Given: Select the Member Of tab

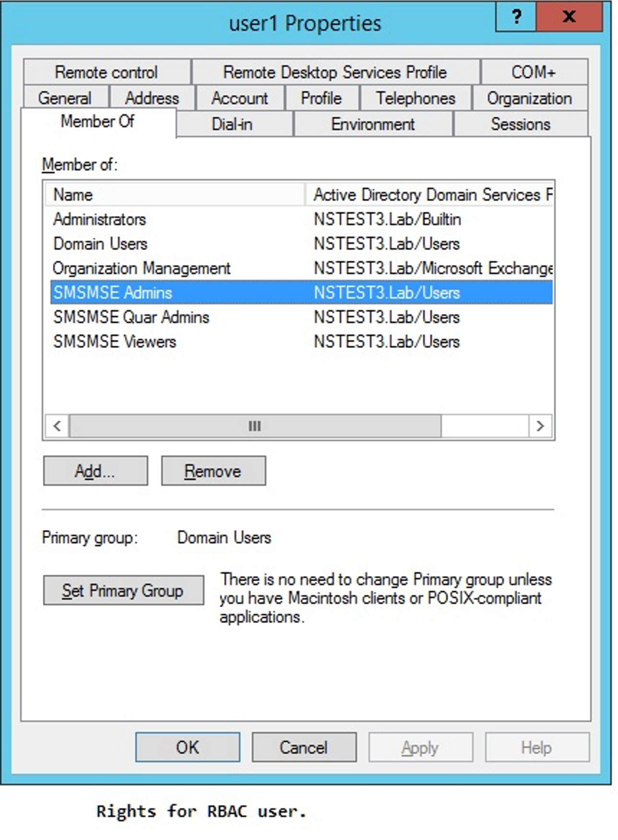Looking at the screenshot, I should [98, 122].
